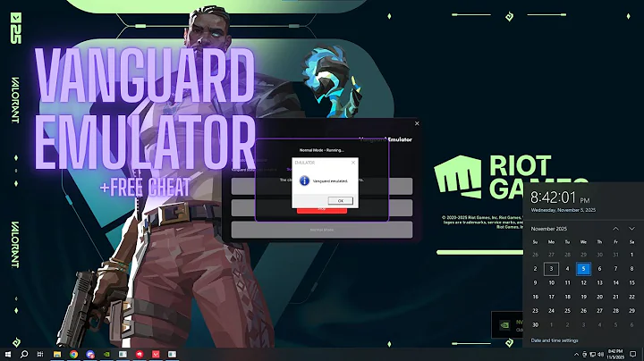Viewport: 644px width, 361px height.
Task: Select November 16 in the calendar
Action: pyautogui.click(x=535, y=297)
